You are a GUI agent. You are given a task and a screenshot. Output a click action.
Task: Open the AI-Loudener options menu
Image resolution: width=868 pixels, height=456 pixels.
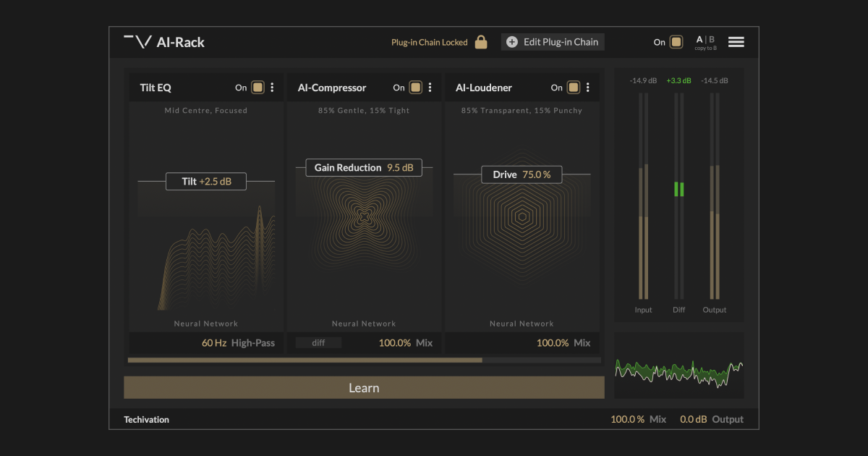click(x=588, y=87)
